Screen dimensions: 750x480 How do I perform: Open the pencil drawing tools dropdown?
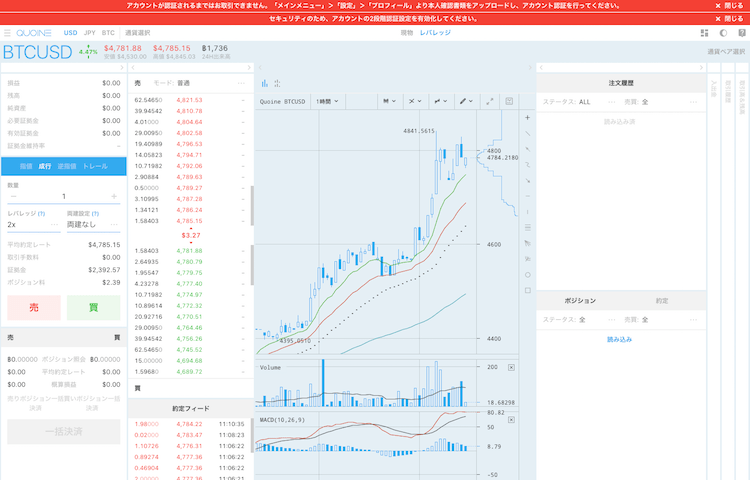tap(466, 101)
